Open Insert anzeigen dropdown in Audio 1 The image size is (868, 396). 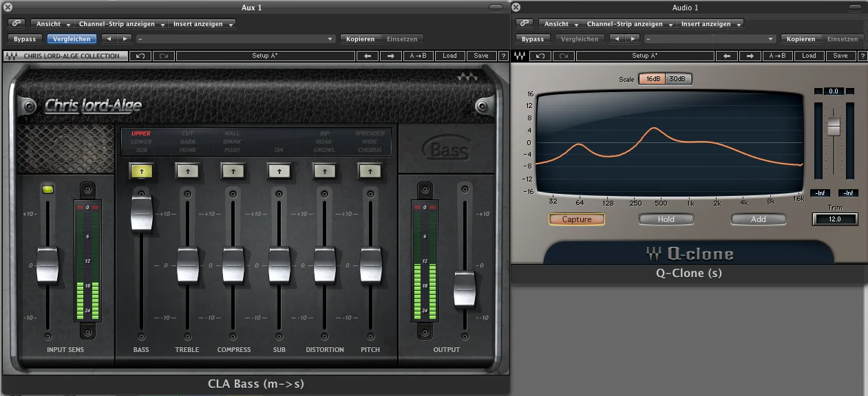point(710,23)
